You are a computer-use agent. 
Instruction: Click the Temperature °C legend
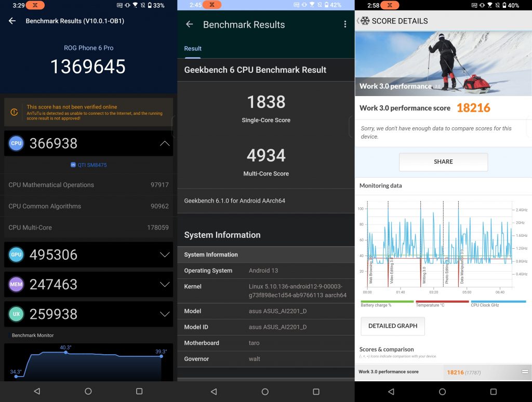(442, 304)
